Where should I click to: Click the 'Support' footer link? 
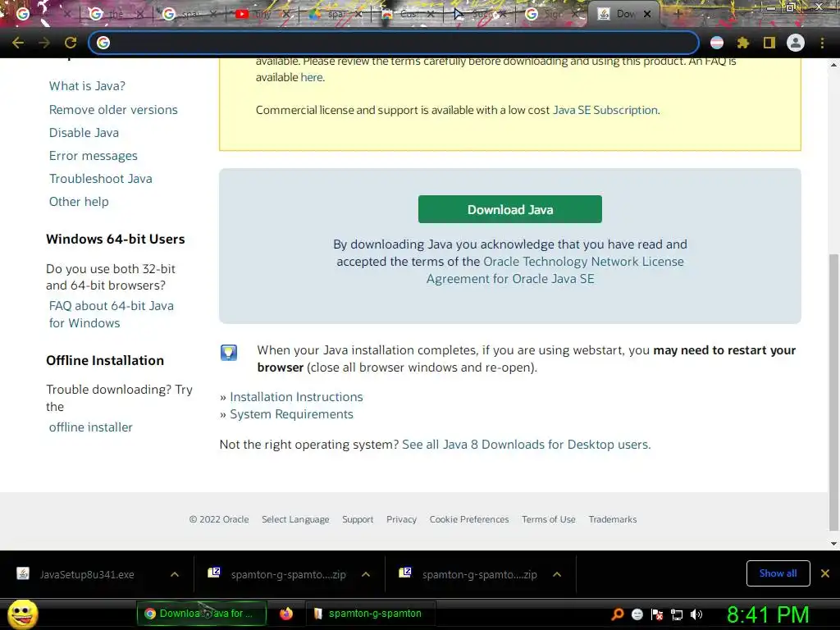[358, 519]
